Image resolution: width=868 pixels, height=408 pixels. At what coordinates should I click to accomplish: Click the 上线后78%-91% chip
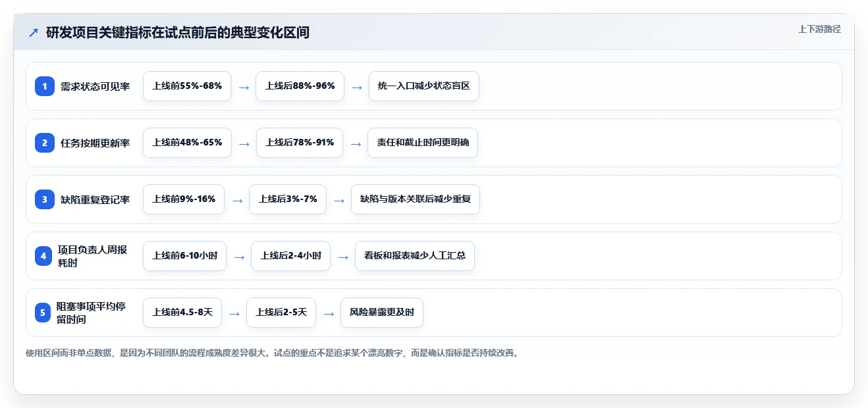coord(300,143)
